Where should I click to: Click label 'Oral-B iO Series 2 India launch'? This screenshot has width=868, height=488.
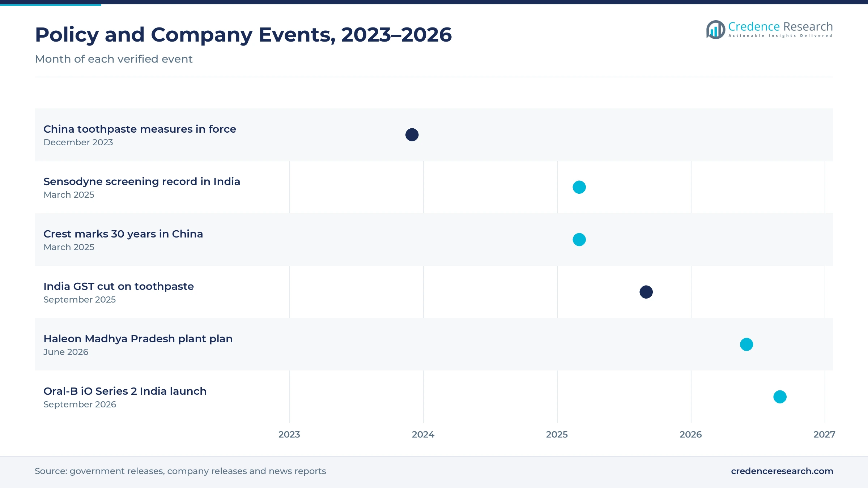point(125,391)
